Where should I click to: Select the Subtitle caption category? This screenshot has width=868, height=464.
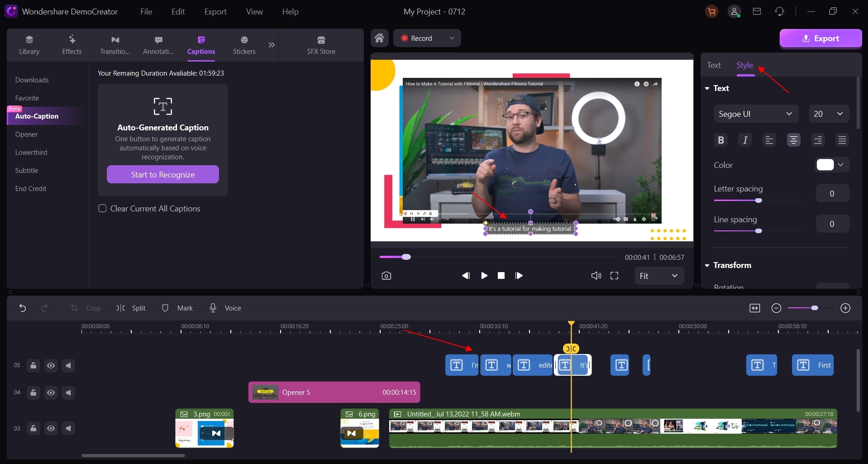(x=27, y=171)
